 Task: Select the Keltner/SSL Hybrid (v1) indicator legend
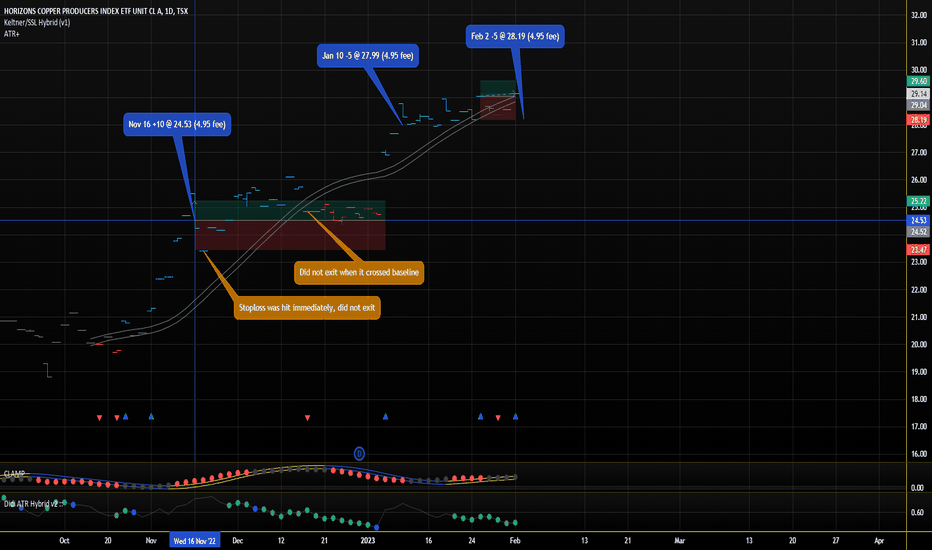click(37, 23)
